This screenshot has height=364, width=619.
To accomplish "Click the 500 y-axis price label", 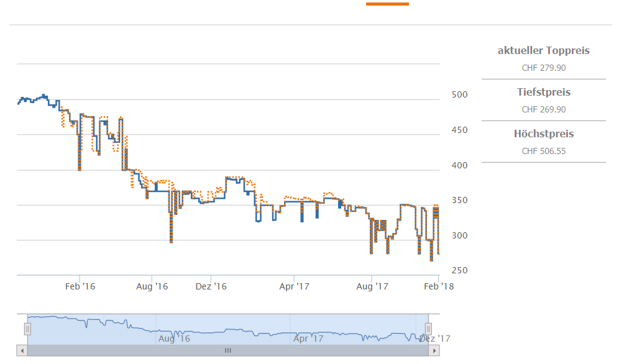I will pos(459,95).
